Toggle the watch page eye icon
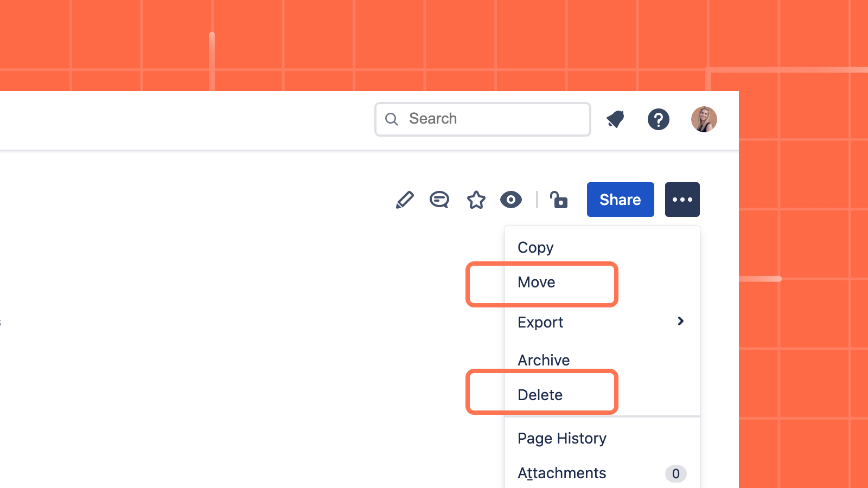The image size is (868, 488). 511,200
